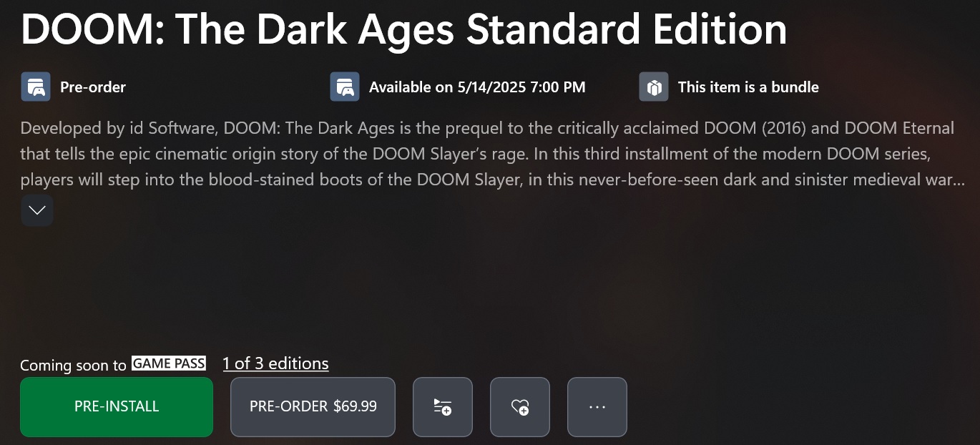980x445 pixels.
Task: Click the bundle package icon
Action: tap(653, 87)
